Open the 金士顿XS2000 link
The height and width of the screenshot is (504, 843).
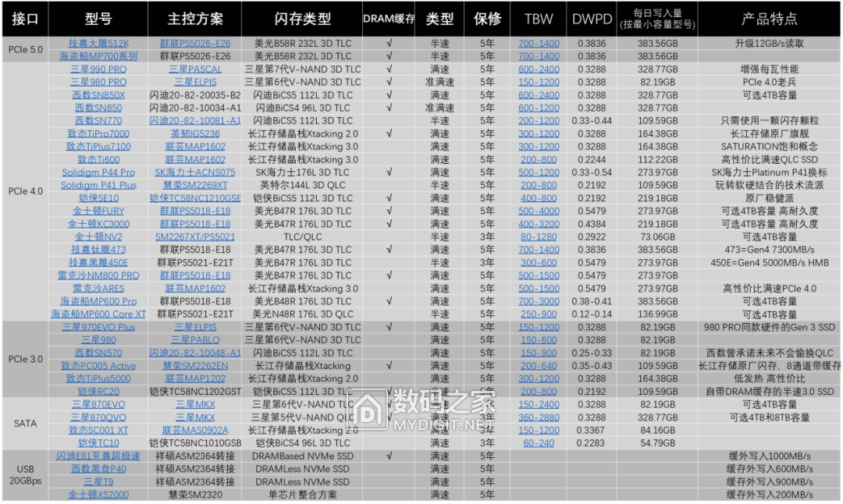click(x=98, y=495)
